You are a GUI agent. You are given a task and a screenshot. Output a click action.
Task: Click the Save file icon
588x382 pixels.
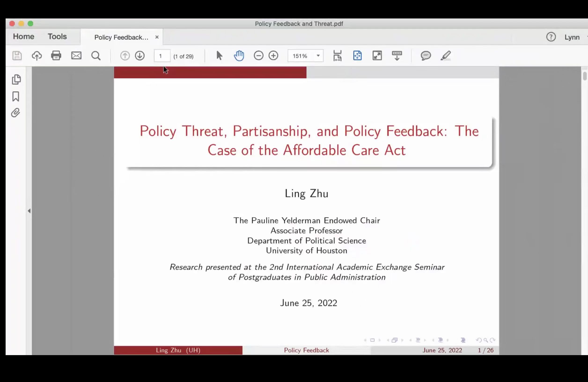click(x=17, y=56)
